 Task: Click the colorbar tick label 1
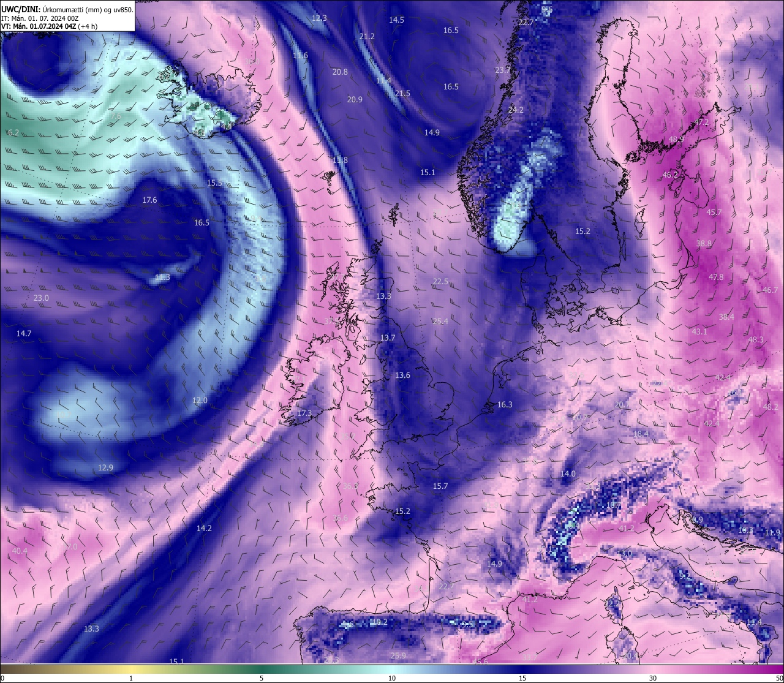point(131,678)
